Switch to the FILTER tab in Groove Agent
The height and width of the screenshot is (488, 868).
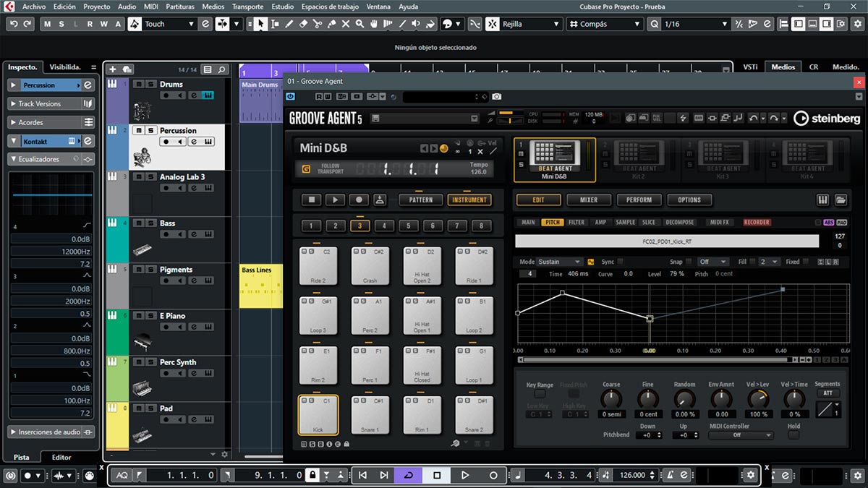click(576, 223)
